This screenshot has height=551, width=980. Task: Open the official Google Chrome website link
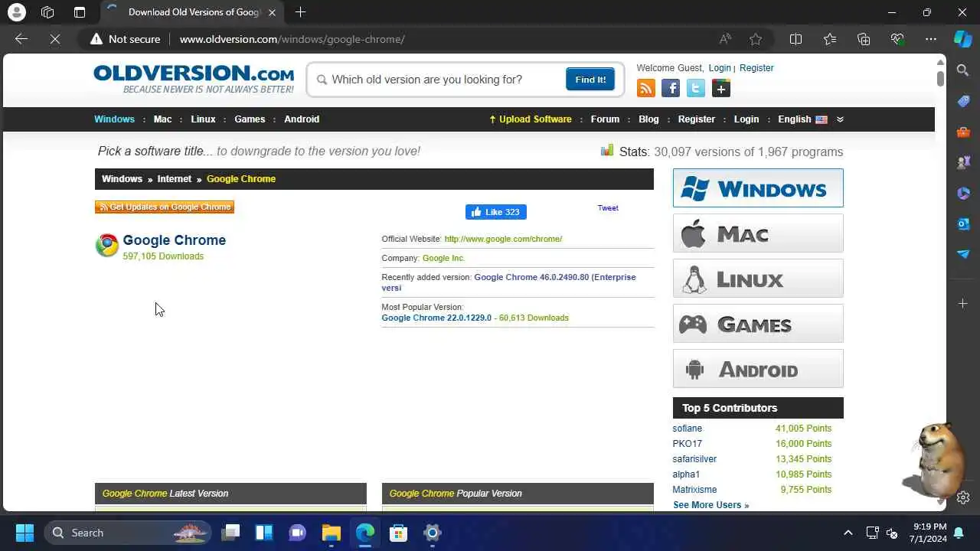[x=503, y=239]
